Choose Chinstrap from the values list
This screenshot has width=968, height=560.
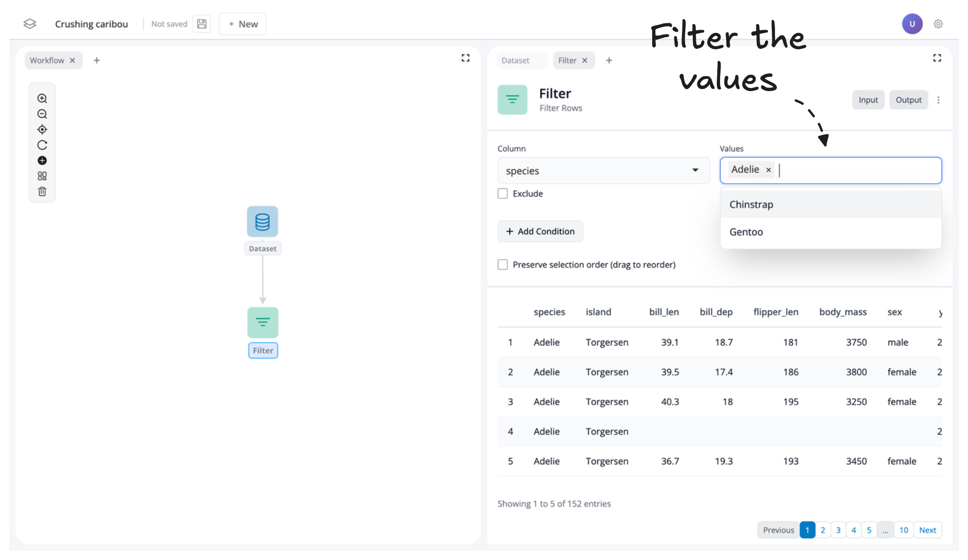(x=751, y=205)
